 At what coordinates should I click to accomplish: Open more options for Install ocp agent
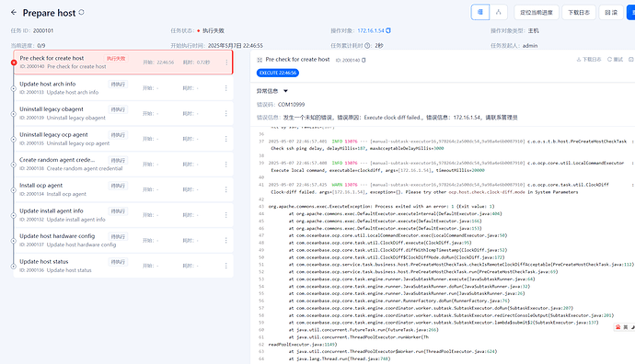(226, 189)
